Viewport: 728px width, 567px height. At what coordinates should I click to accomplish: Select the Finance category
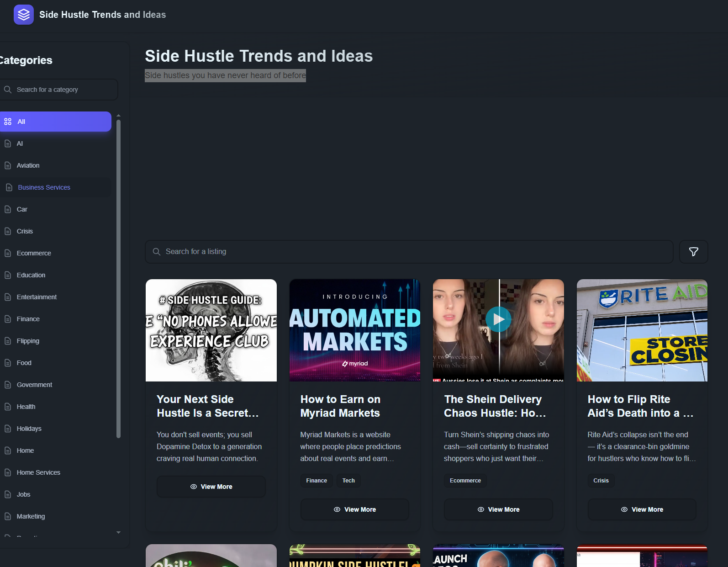tap(55, 319)
